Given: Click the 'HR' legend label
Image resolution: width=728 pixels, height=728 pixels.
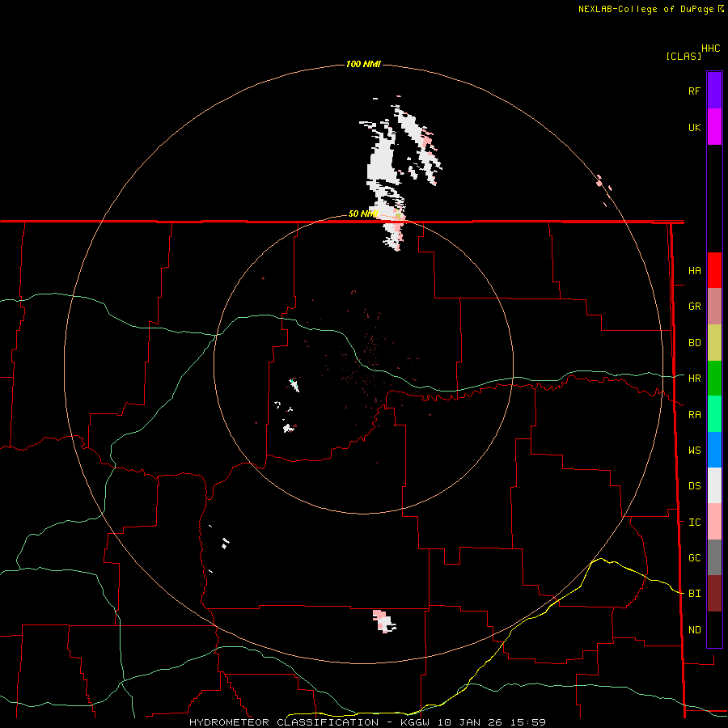Looking at the screenshot, I should [x=694, y=379].
